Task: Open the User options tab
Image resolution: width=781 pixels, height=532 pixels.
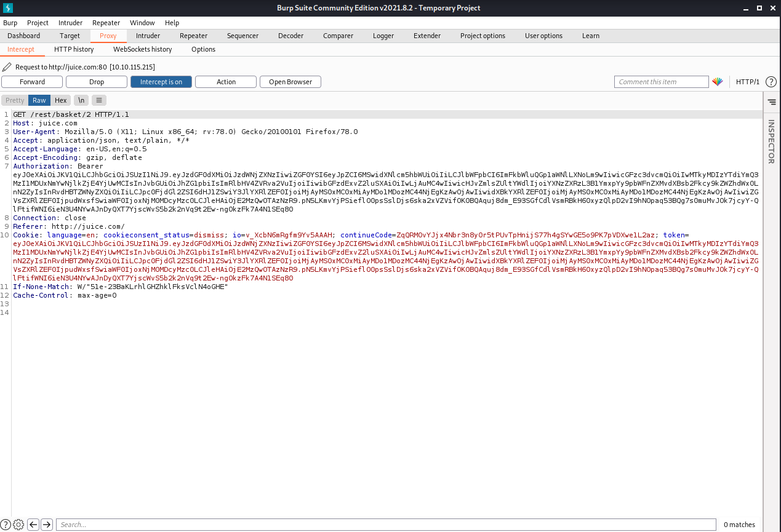Action: pos(543,36)
